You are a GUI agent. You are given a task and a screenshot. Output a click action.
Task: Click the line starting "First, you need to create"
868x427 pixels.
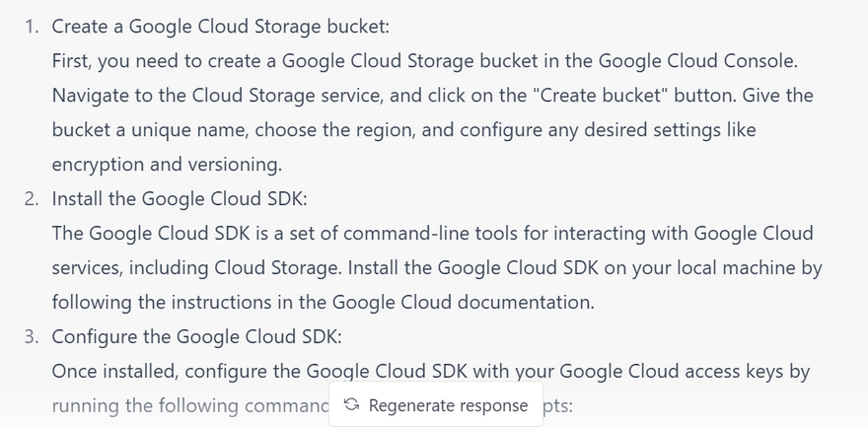[x=424, y=61]
